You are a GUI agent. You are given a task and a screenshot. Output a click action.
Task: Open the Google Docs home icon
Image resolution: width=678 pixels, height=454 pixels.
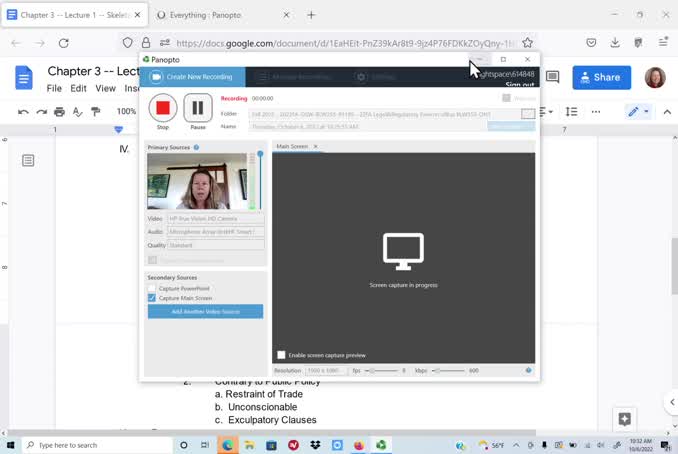tap(24, 78)
